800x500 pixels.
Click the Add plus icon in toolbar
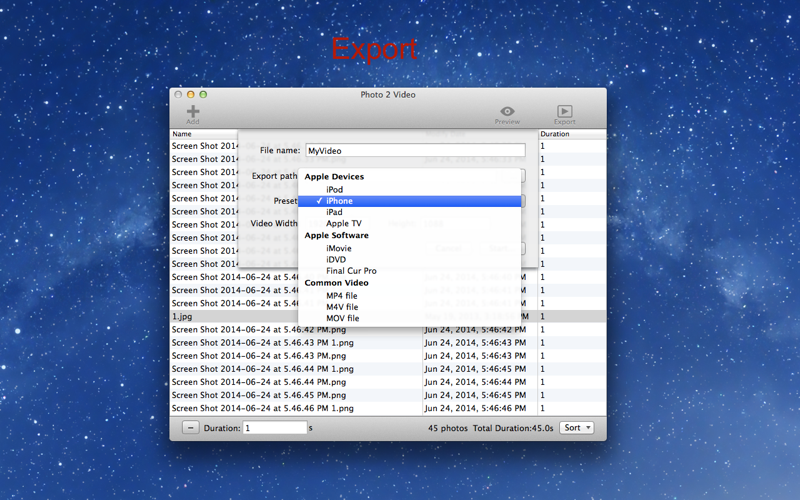click(193, 111)
